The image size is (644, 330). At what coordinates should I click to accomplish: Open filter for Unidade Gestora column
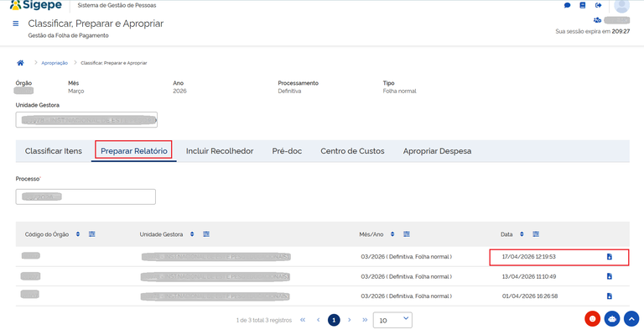coord(206,234)
